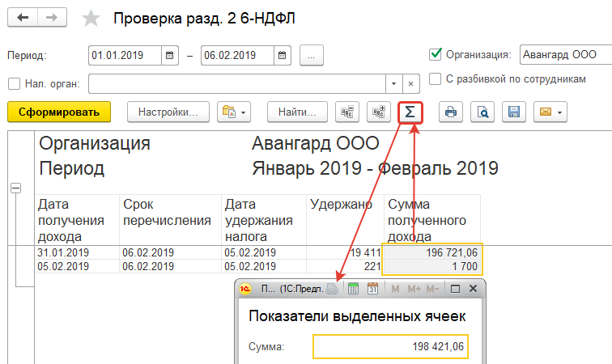Open print preview with magnifier icon
The width and height of the screenshot is (612, 364).
482,112
